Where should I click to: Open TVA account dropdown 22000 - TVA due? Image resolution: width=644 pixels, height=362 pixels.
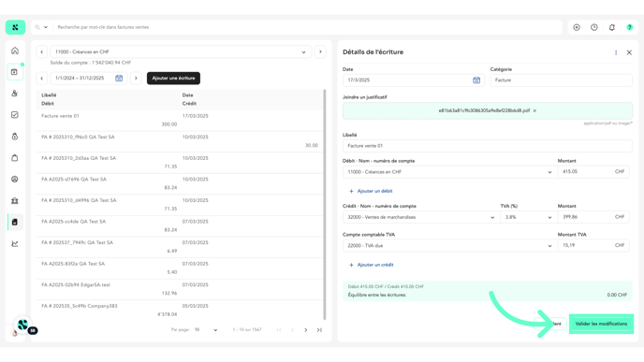[x=449, y=246]
